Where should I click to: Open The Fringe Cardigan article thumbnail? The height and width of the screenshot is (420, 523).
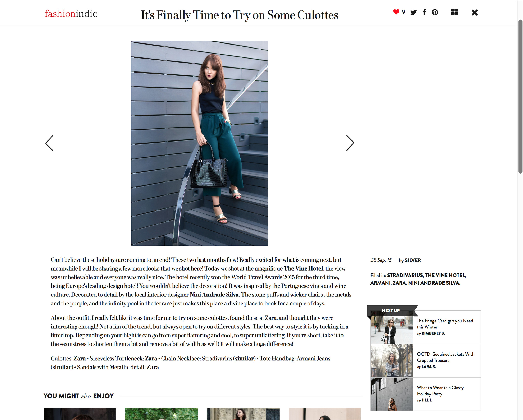(x=392, y=327)
